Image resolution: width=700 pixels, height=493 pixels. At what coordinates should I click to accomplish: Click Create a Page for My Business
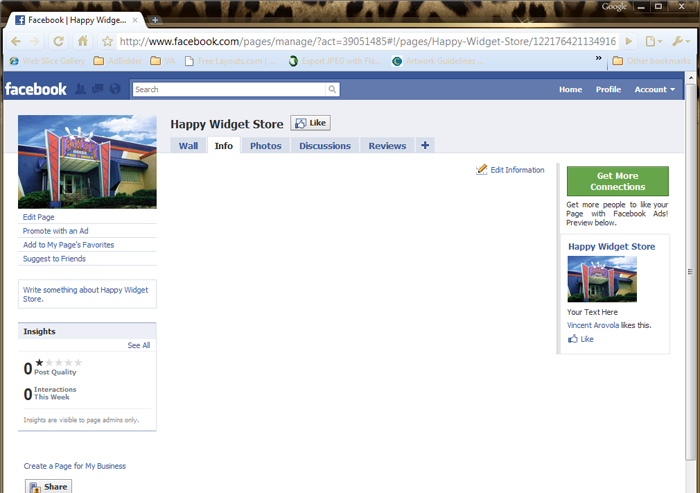pos(75,466)
